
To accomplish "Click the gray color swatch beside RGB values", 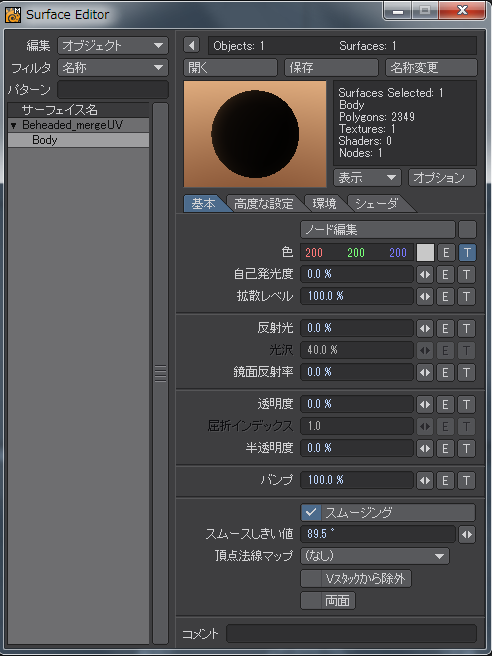I will click(425, 253).
